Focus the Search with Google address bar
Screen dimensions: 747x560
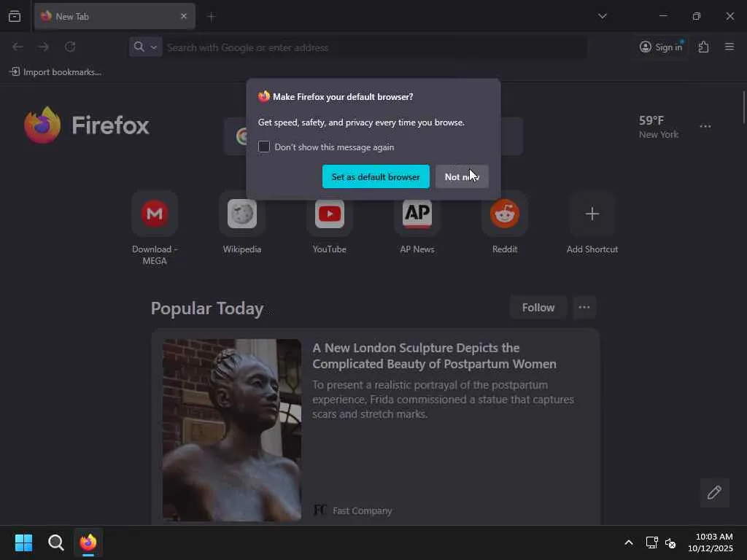(376, 47)
